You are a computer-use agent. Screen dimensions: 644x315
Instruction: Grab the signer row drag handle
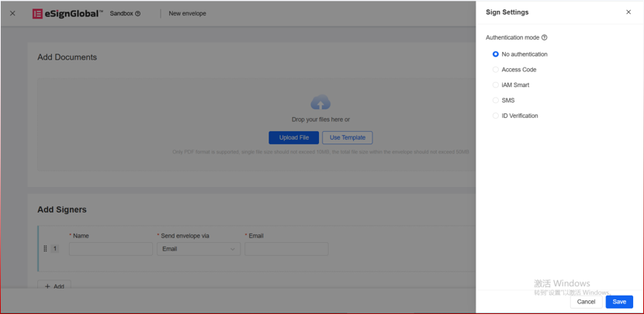pyautogui.click(x=45, y=249)
